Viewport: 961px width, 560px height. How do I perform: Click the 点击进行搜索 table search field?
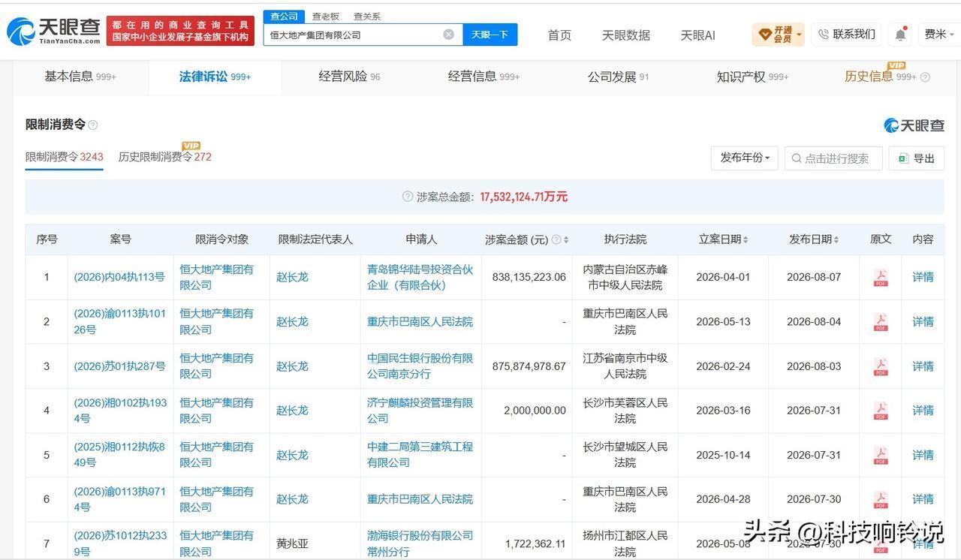pos(834,158)
